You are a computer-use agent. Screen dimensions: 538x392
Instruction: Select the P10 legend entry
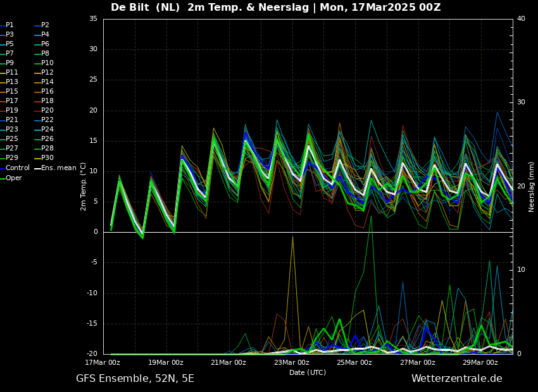(47, 63)
